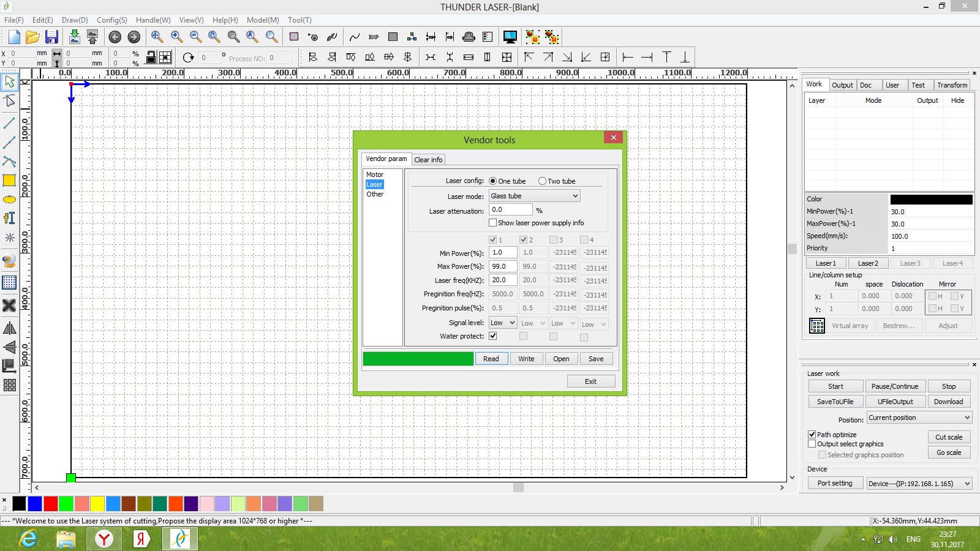Screen dimensions: 980x551
Task: Click the vertical mirror tool icon
Action: (9, 347)
